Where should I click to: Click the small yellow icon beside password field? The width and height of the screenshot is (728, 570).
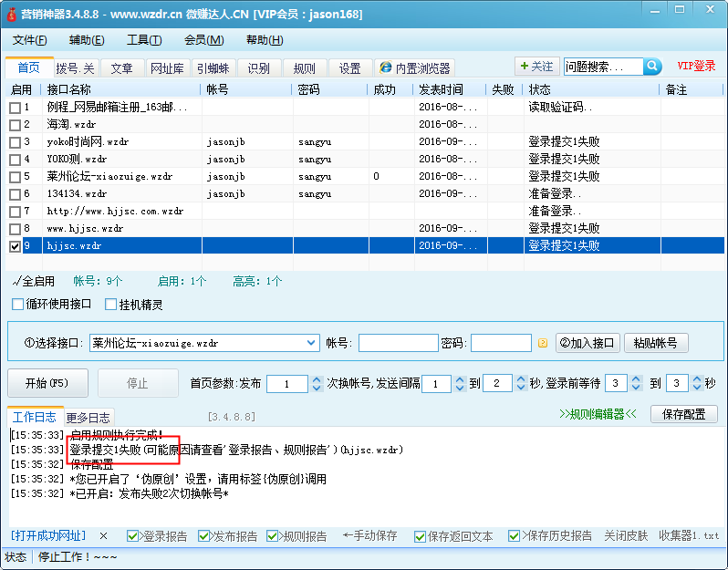[542, 344]
